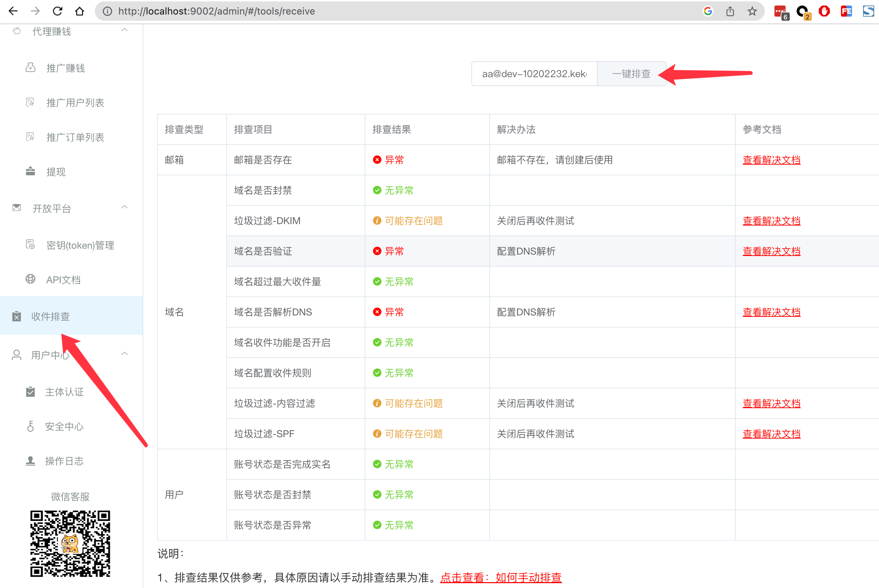Click the 主体认证 checkmark icon

(30, 392)
